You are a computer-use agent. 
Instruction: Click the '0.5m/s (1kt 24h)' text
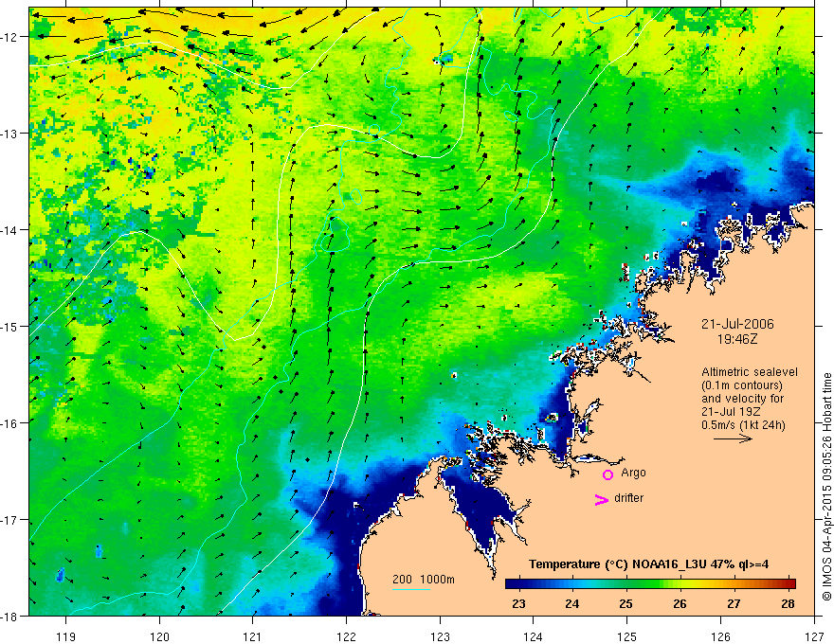coord(743,425)
